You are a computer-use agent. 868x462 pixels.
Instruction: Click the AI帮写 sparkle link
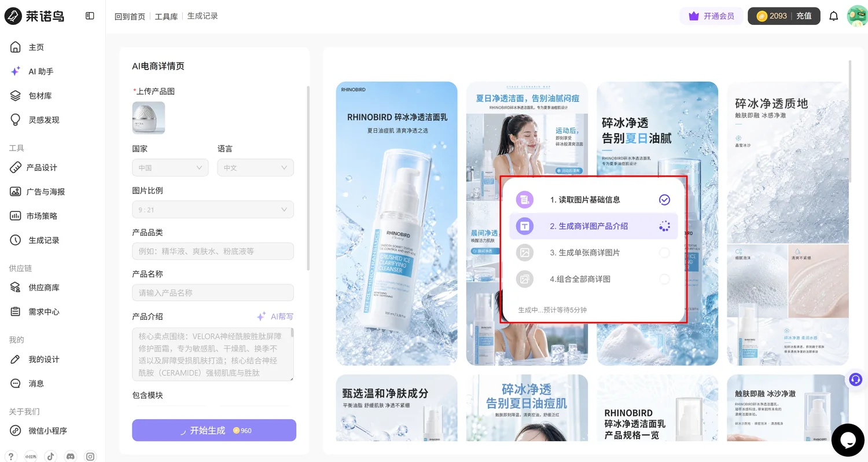click(275, 317)
